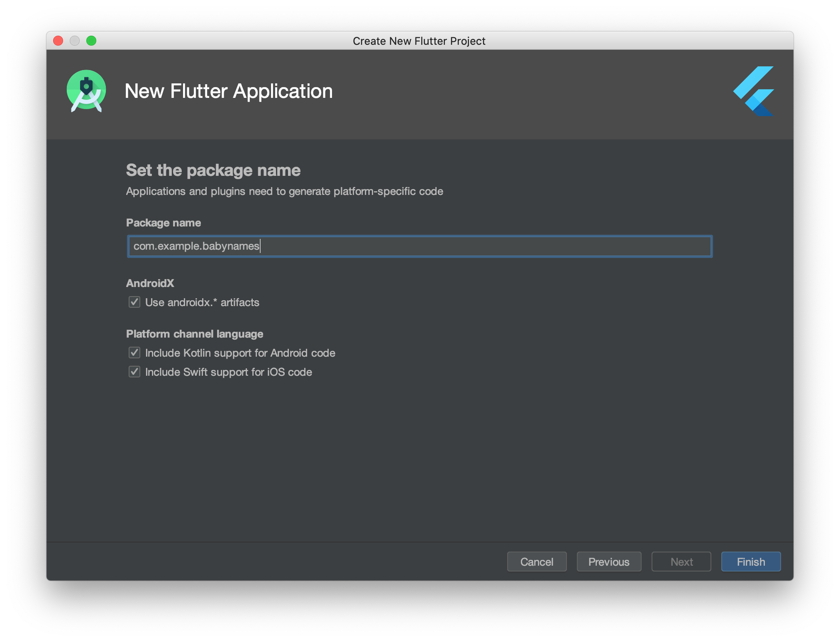Click the gray minimize window button
840x642 pixels.
click(x=75, y=41)
